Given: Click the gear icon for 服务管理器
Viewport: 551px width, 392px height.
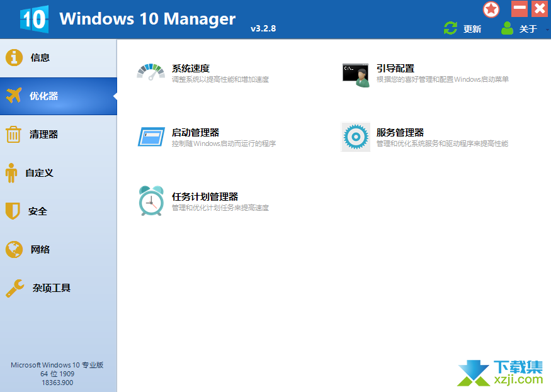Looking at the screenshot, I should [356, 137].
